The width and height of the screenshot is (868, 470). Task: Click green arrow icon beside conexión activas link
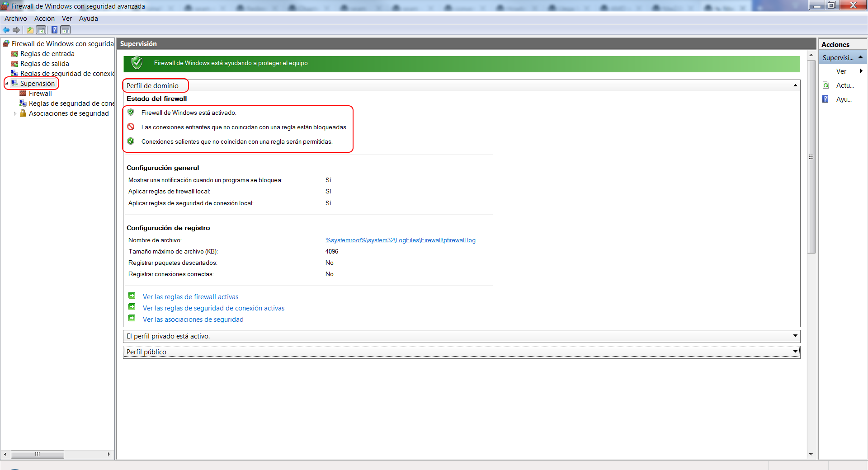132,307
